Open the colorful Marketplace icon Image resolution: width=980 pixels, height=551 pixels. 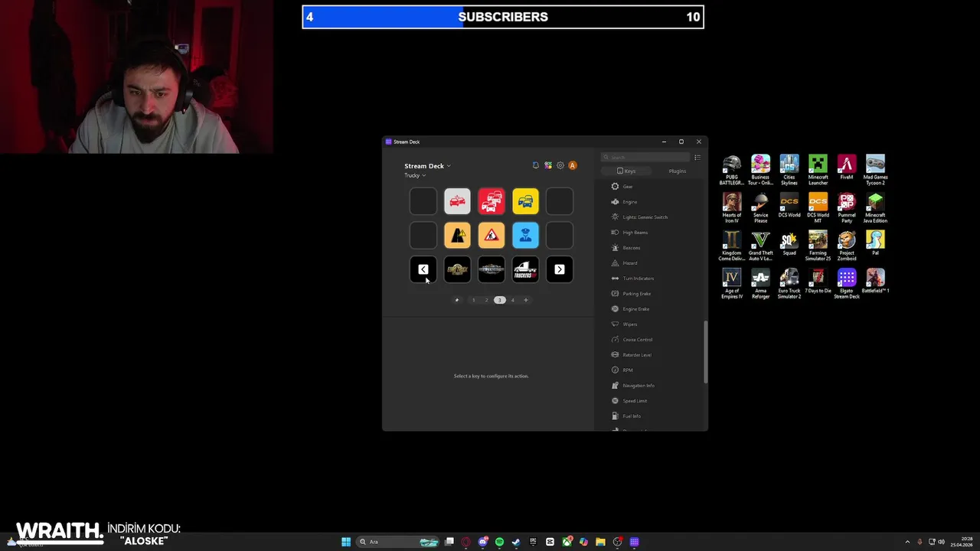[548, 165]
